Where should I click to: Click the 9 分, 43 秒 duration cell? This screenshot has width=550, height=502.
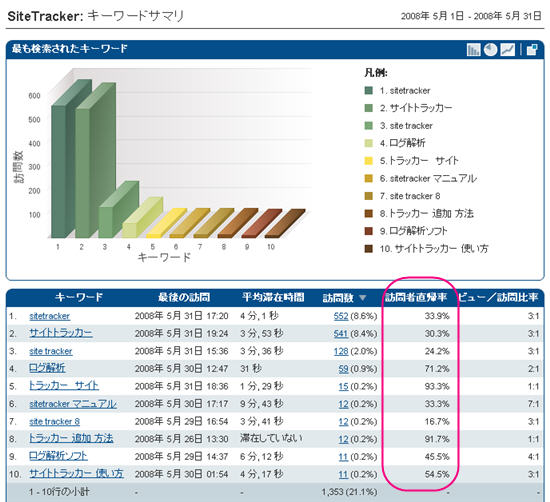click(262, 404)
